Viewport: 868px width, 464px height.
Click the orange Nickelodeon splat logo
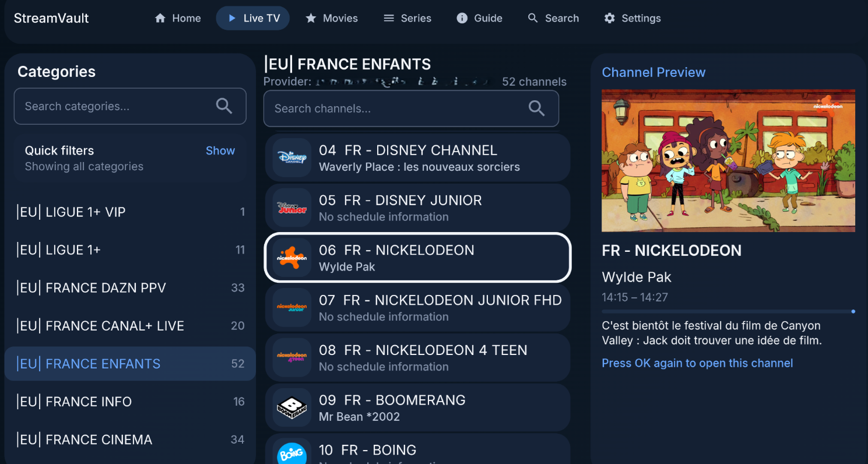292,258
